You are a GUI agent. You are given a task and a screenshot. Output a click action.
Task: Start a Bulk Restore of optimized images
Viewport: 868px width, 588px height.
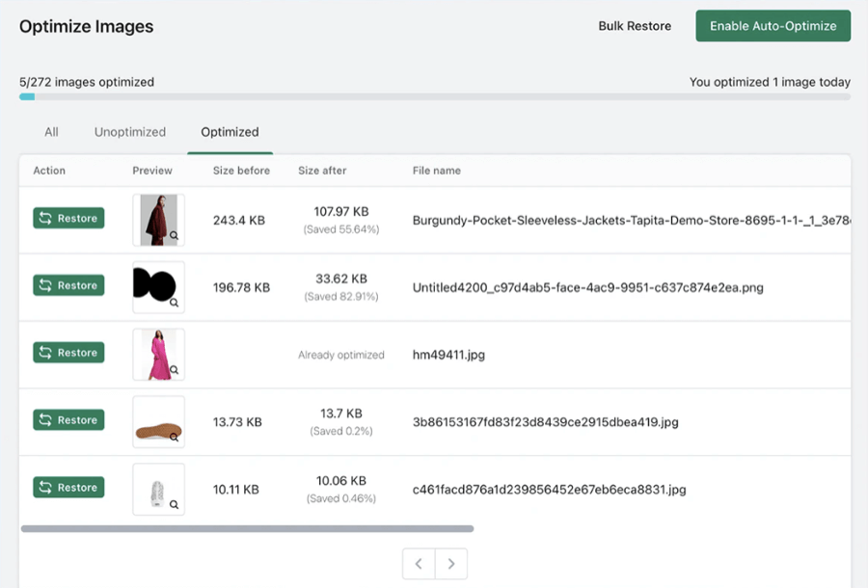click(x=635, y=26)
